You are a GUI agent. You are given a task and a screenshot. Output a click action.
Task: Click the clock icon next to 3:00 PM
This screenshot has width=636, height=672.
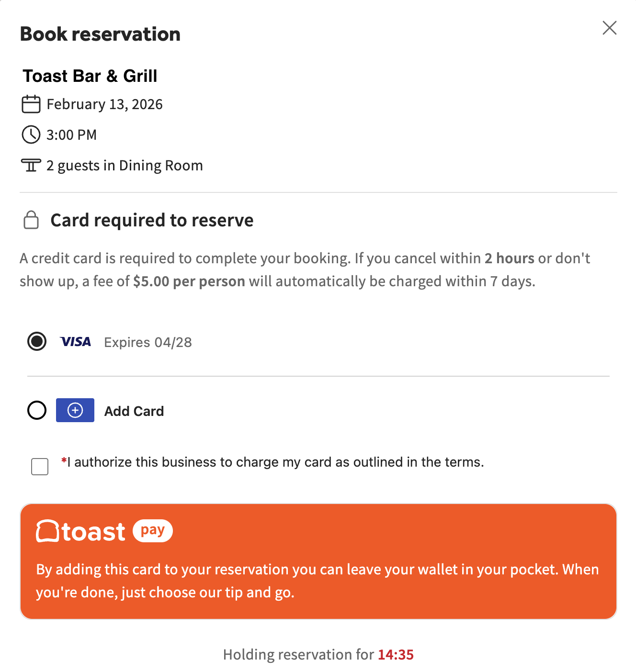tap(31, 134)
